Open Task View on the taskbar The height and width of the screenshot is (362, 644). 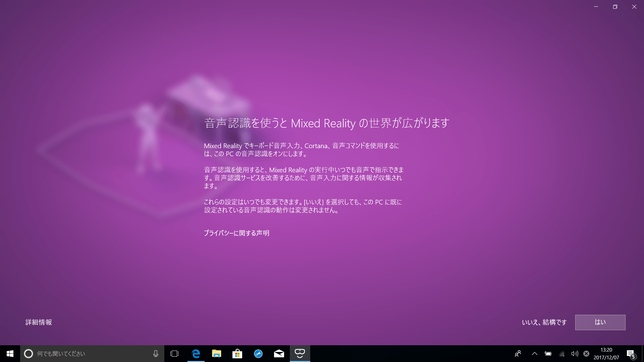coord(174,354)
